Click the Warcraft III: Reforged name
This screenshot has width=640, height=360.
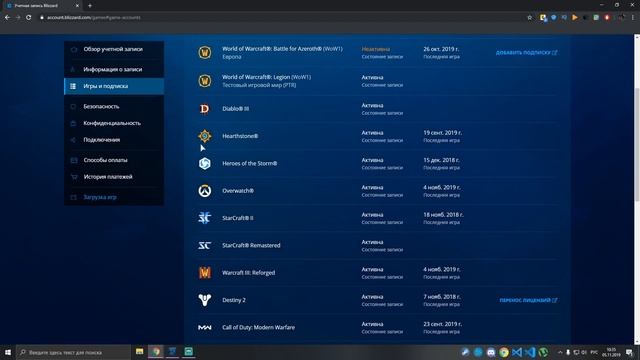(x=249, y=273)
